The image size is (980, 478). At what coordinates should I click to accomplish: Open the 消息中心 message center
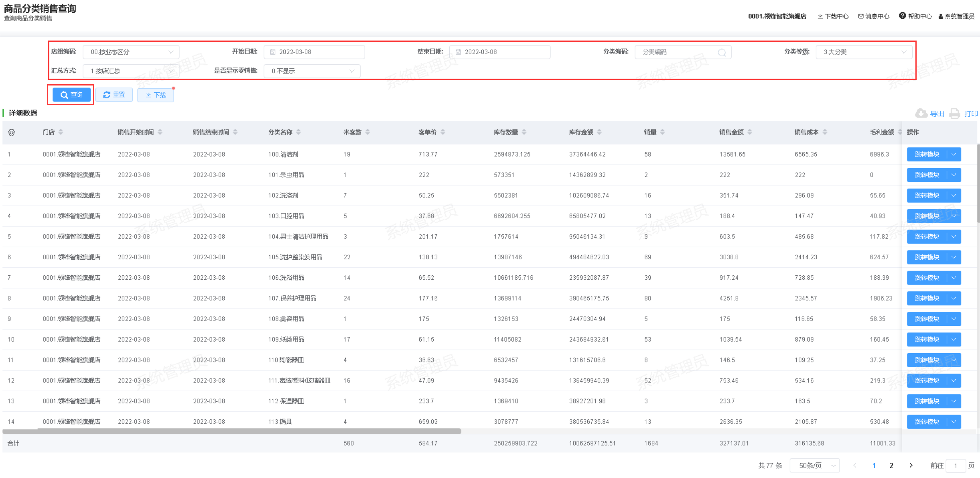pyautogui.click(x=874, y=16)
